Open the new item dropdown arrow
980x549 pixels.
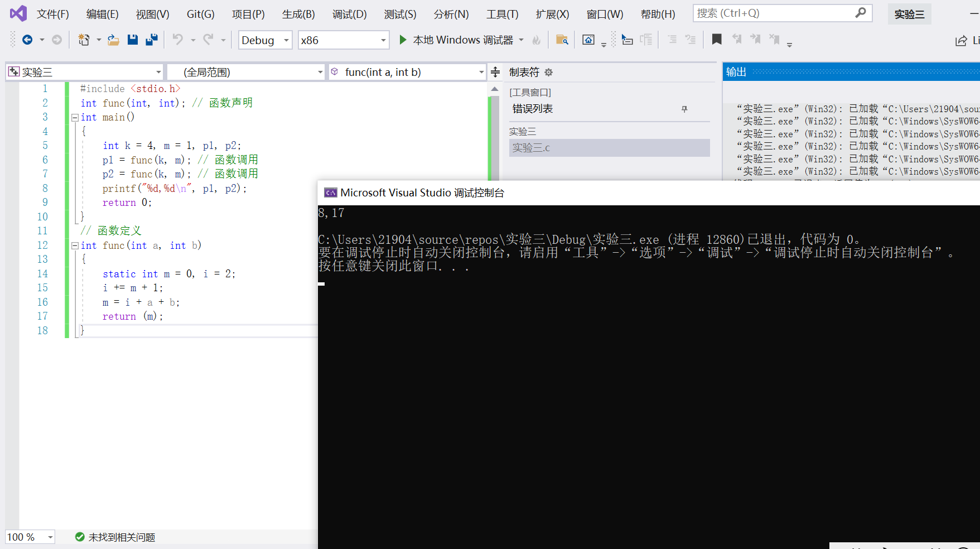click(99, 40)
